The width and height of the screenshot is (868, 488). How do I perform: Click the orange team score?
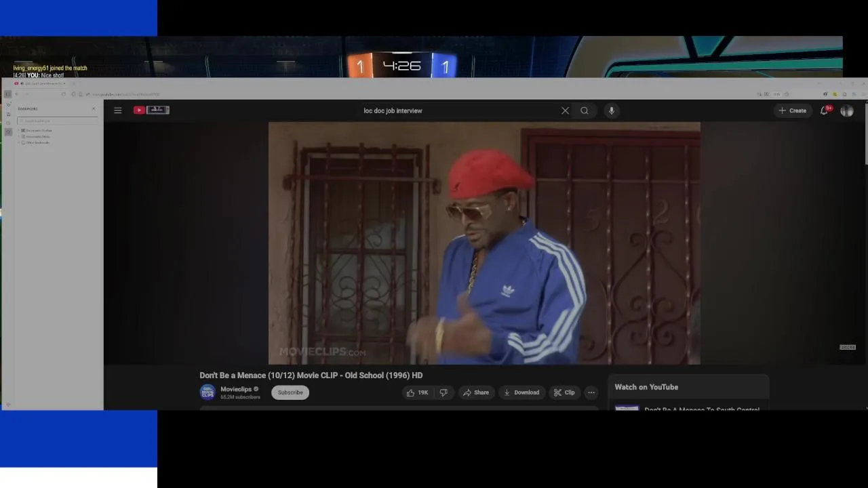[360, 66]
